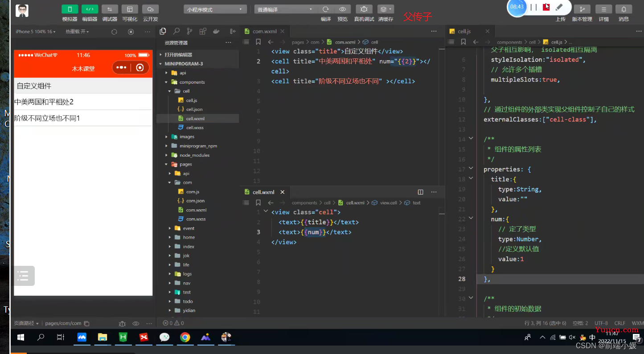Open the 小程序模式 mode dropdown
The height and width of the screenshot is (354, 644).
tap(215, 9)
